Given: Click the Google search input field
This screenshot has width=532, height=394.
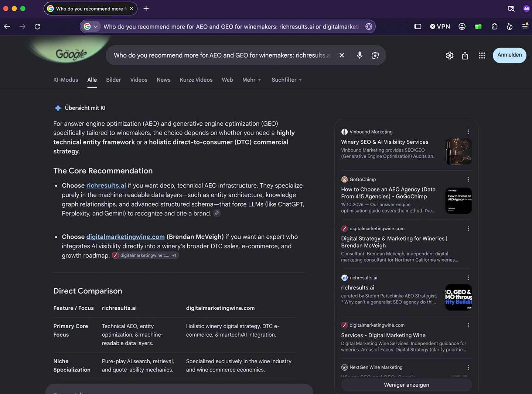Looking at the screenshot, I should (223, 55).
